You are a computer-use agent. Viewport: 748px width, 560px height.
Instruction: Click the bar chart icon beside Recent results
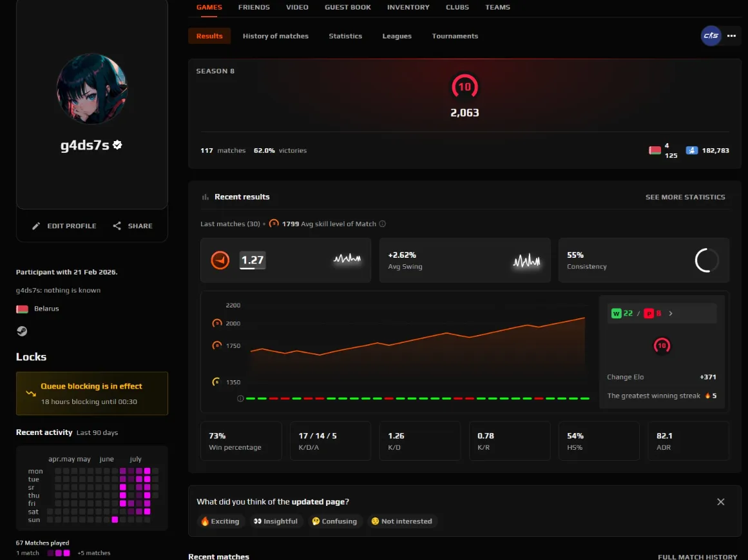[x=206, y=197]
